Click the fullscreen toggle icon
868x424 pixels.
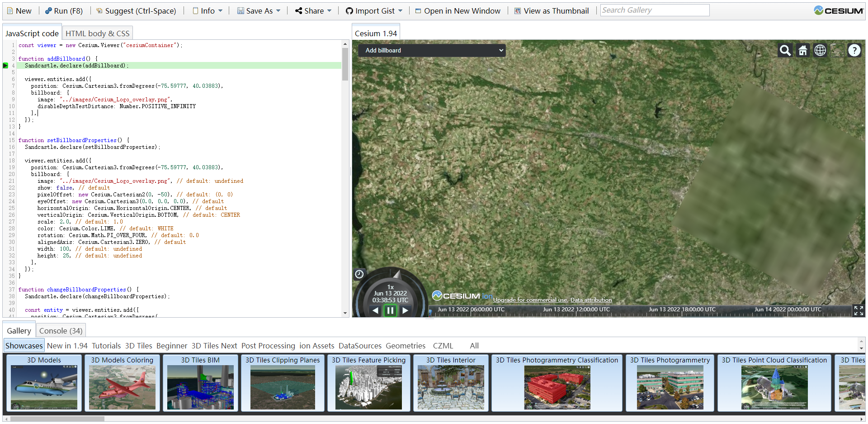point(859,310)
